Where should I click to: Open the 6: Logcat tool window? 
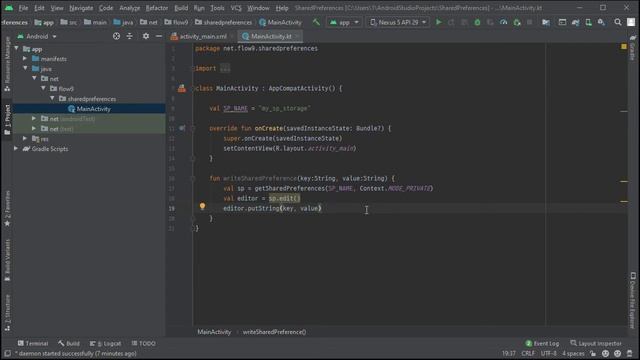pos(105,343)
